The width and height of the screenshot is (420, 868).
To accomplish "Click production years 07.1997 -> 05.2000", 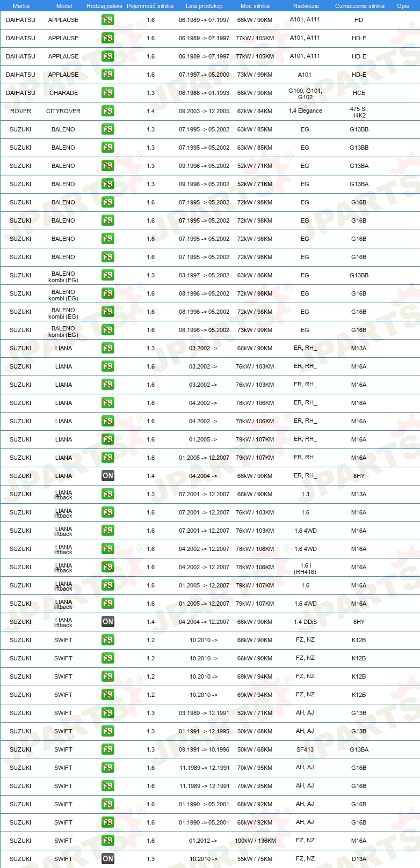I will [x=204, y=75].
